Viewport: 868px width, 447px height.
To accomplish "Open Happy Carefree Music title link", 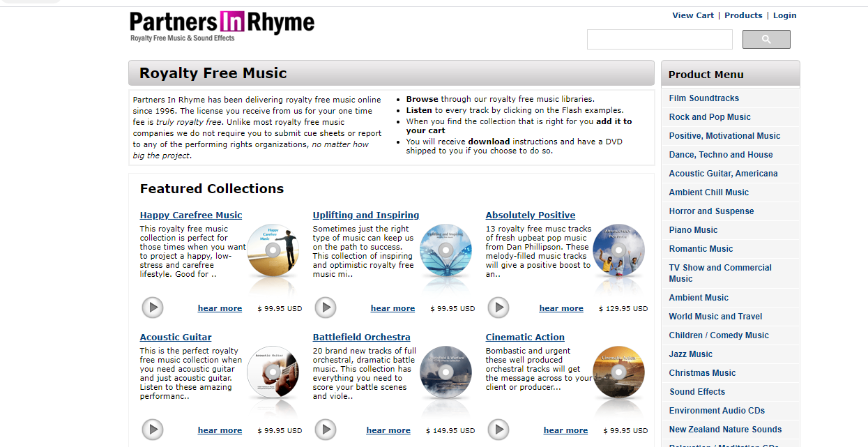I will [191, 215].
